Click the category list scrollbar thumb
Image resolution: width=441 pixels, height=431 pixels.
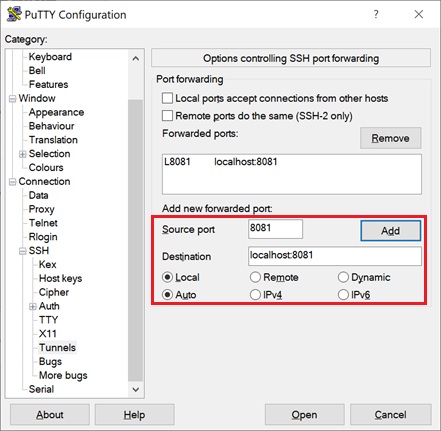(x=135, y=240)
